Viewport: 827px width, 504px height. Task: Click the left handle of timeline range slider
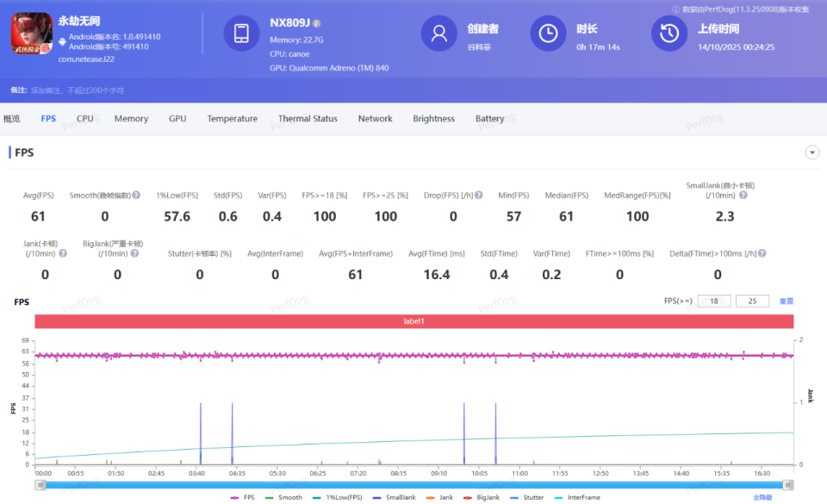click(x=40, y=485)
